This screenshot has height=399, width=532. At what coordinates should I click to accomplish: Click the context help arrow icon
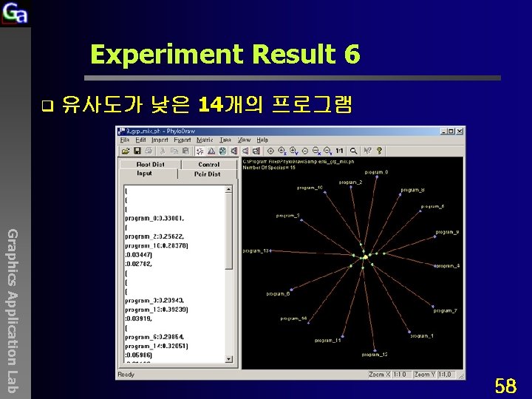(367, 151)
